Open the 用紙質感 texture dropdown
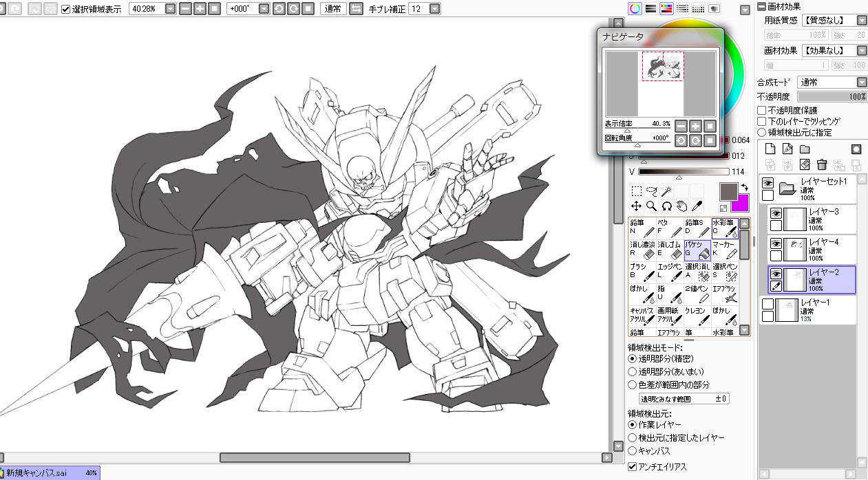The height and width of the screenshot is (480, 868). point(862,21)
